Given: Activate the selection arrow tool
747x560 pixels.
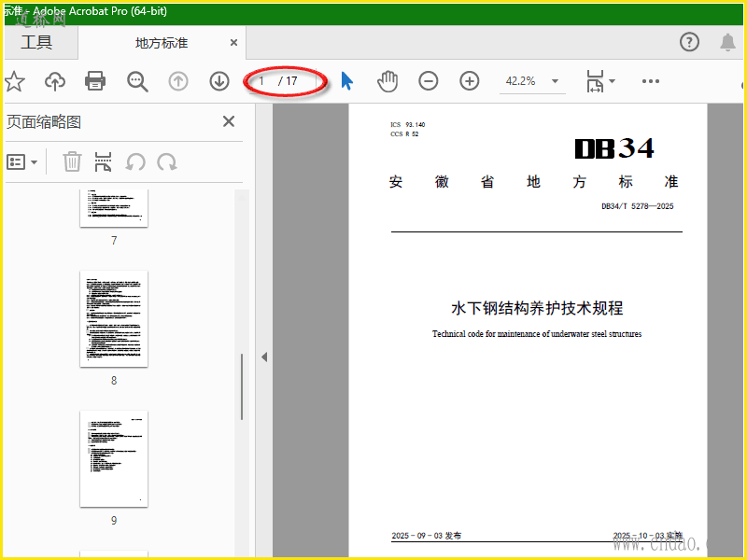Looking at the screenshot, I should (x=346, y=81).
